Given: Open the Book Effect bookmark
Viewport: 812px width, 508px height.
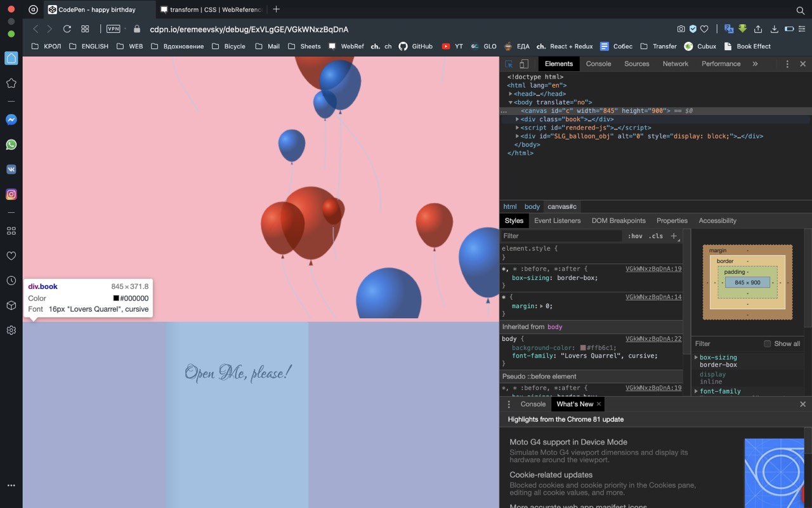Looking at the screenshot, I should tap(747, 46).
